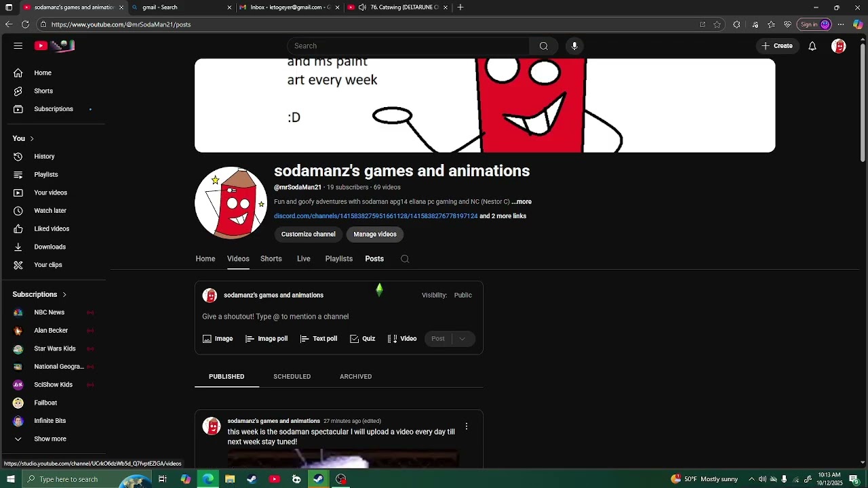Open the three-dot menu on the published post
Screen dimensions: 868x488
click(x=467, y=426)
